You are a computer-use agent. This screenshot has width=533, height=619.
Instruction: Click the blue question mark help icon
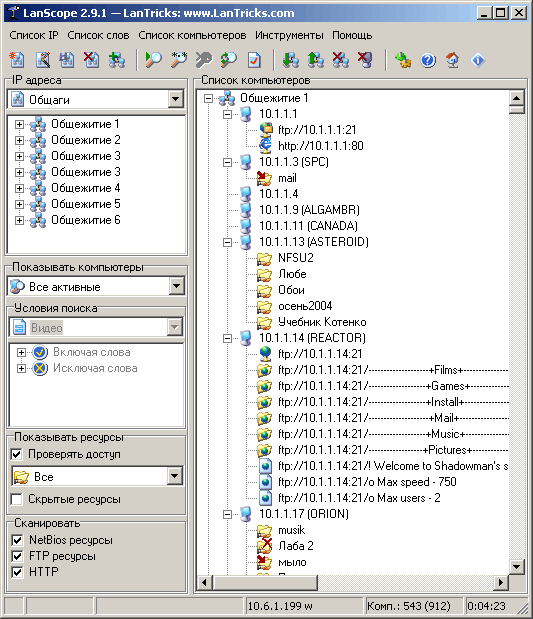[x=428, y=60]
